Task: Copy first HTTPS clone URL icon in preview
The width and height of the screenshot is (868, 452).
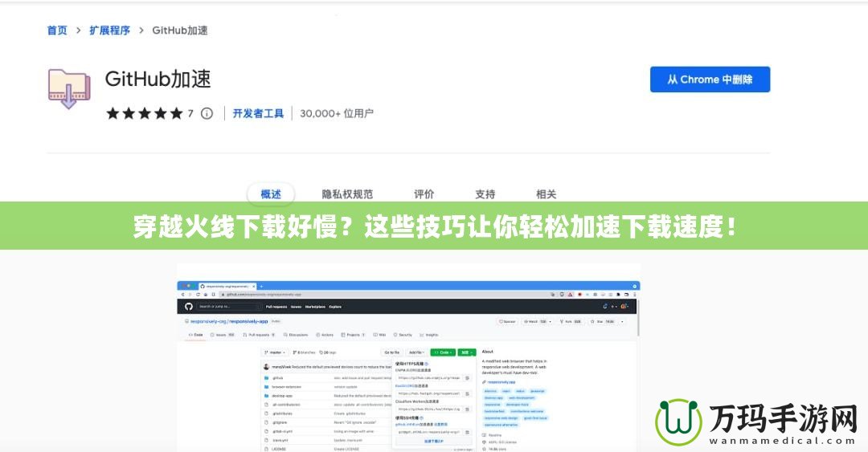Action: click(467, 378)
